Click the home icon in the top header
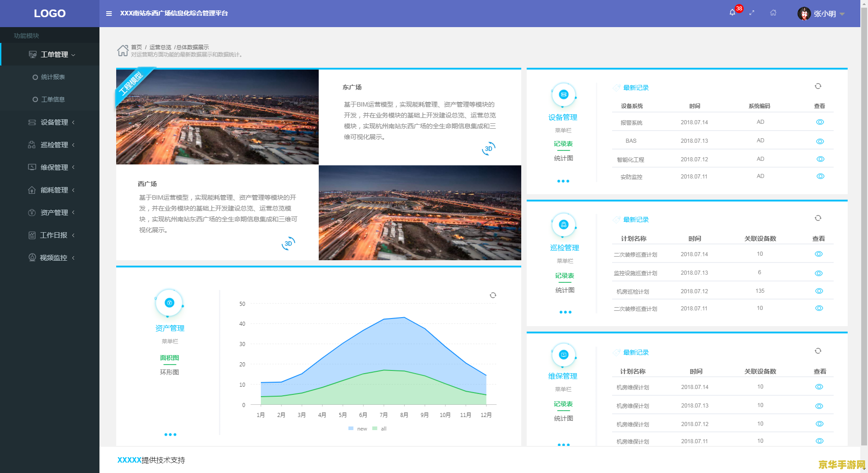The image size is (868, 473). point(773,13)
